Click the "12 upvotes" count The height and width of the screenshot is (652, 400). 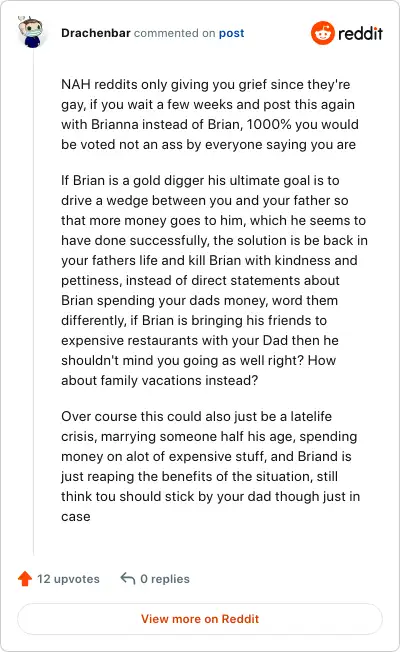click(x=68, y=579)
